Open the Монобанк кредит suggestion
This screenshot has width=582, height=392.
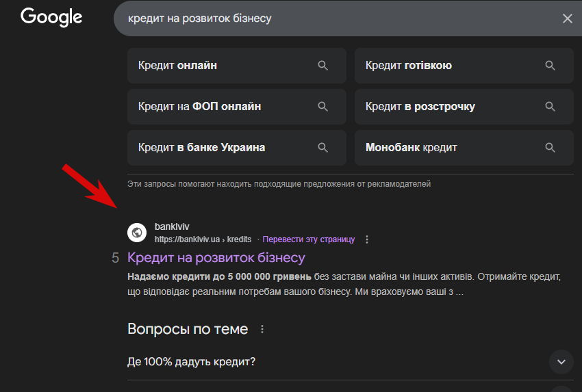[464, 148]
